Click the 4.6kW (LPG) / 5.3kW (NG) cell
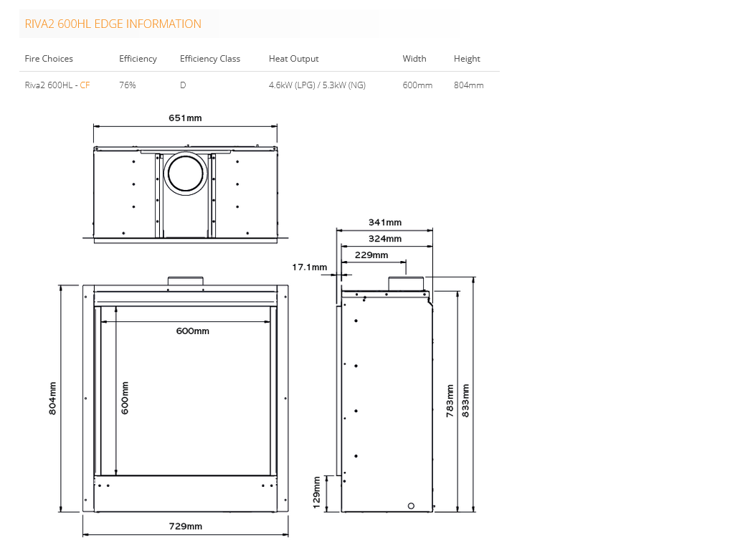 [x=317, y=85]
